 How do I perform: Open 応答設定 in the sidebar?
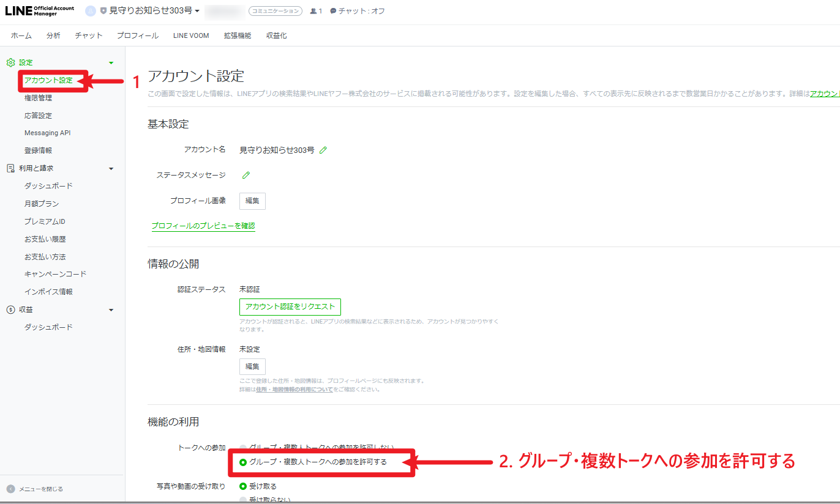[x=38, y=116]
